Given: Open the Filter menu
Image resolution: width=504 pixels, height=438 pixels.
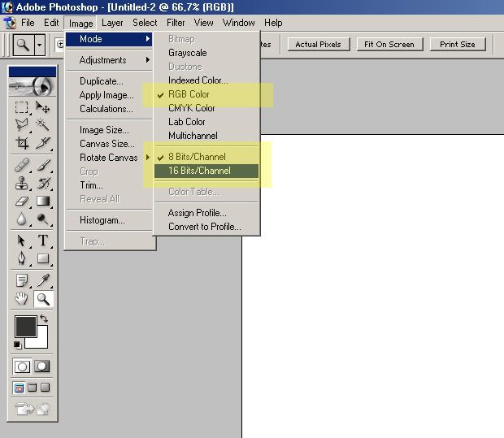Looking at the screenshot, I should tap(176, 23).
